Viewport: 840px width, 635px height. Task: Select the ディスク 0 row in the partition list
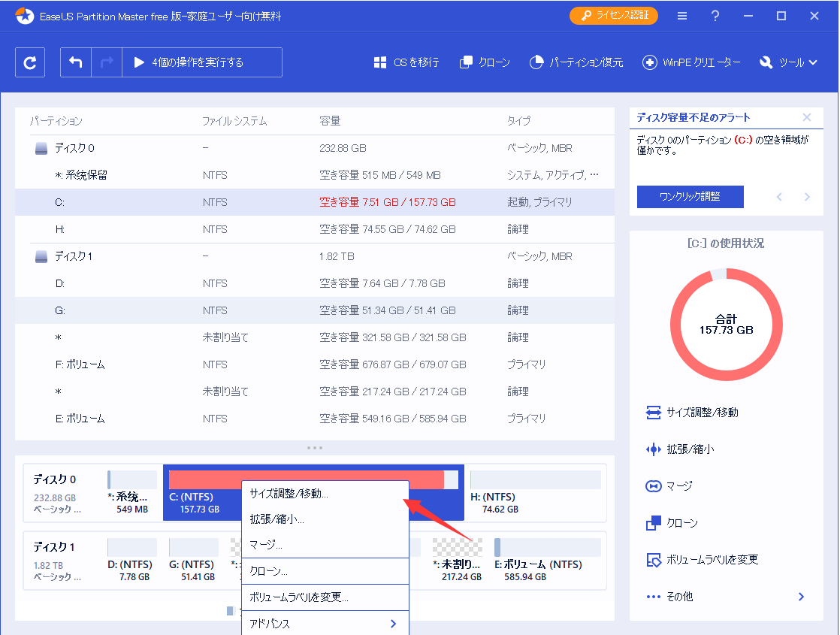315,149
